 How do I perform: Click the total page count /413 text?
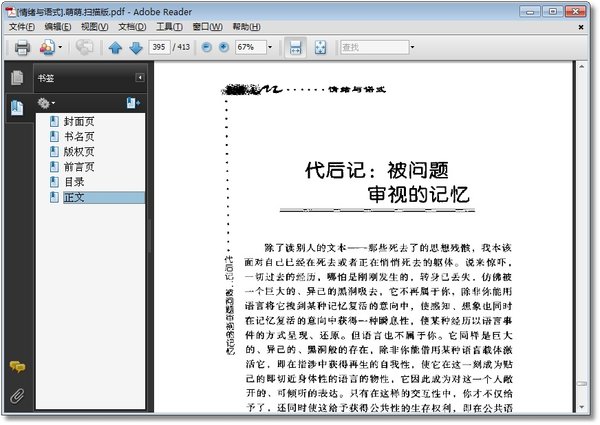point(181,47)
